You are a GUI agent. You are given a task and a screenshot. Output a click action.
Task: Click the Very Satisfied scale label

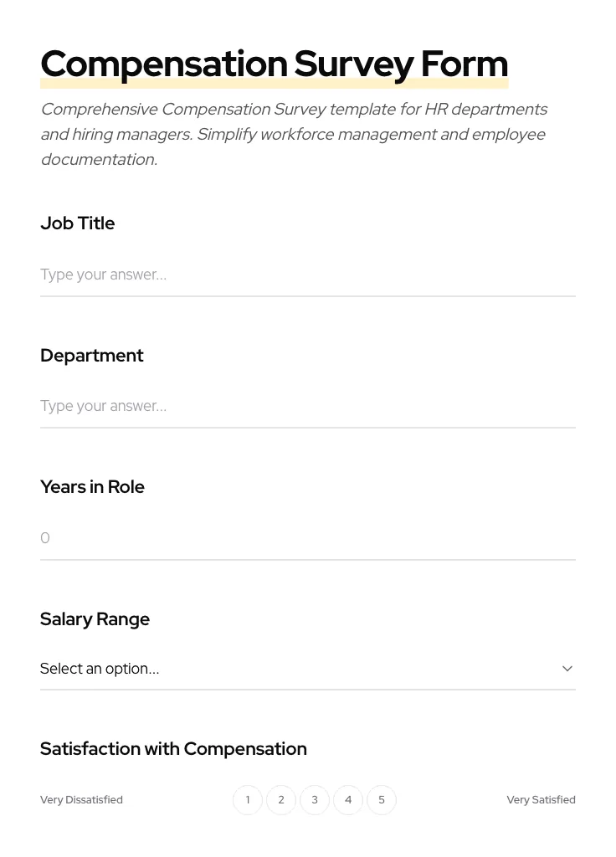pos(541,800)
